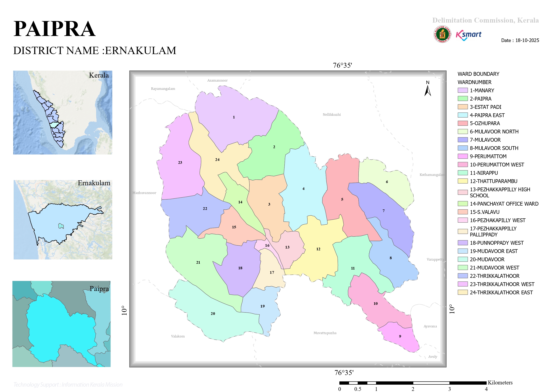This screenshot has width=555, height=392.
Task: Click the 12-THATTUPARAMBU yellow legend swatch
Action: click(x=463, y=181)
